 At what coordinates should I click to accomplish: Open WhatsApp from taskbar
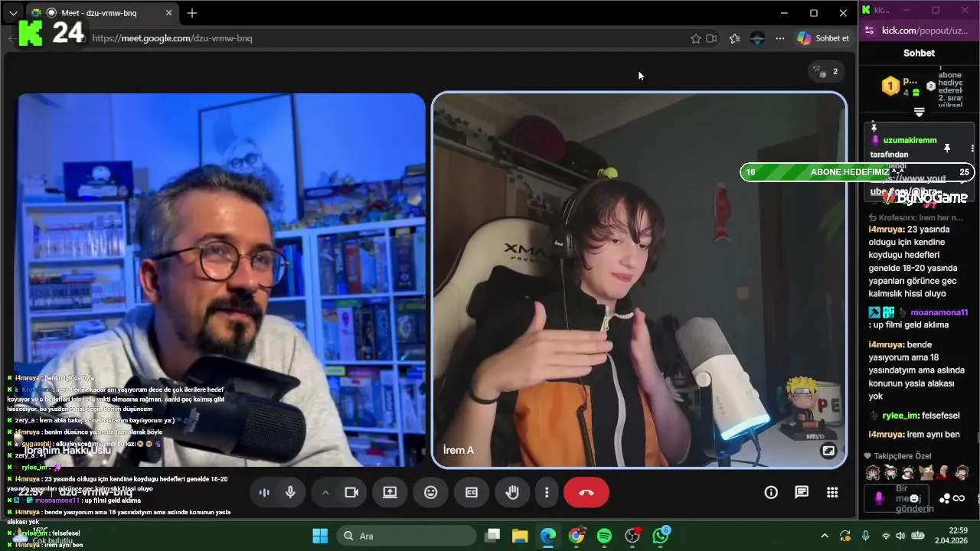[x=661, y=536]
